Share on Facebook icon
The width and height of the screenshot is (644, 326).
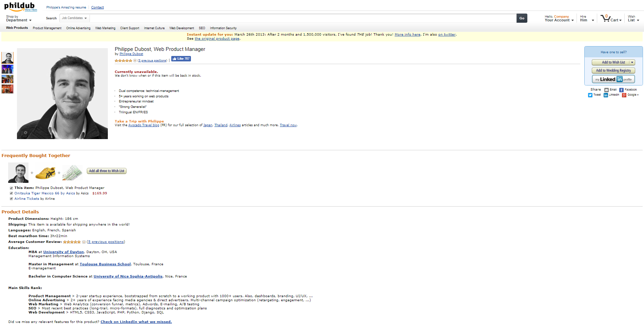pyautogui.click(x=621, y=90)
